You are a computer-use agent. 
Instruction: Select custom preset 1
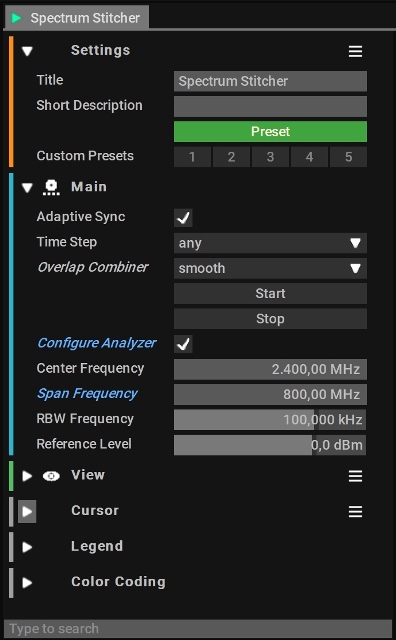tap(192, 157)
